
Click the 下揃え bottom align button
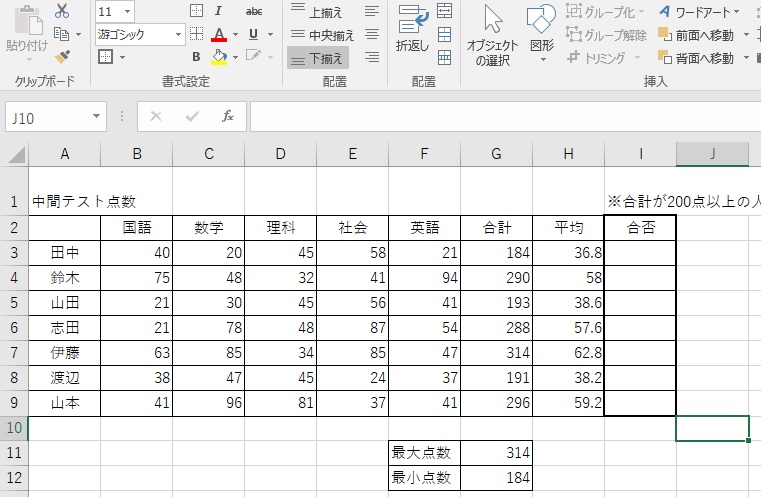[x=317, y=58]
